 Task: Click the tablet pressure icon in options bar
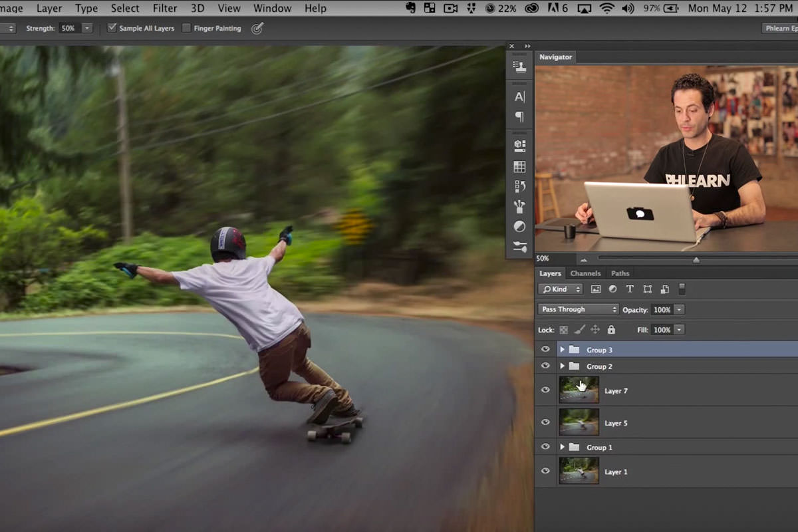tap(257, 28)
